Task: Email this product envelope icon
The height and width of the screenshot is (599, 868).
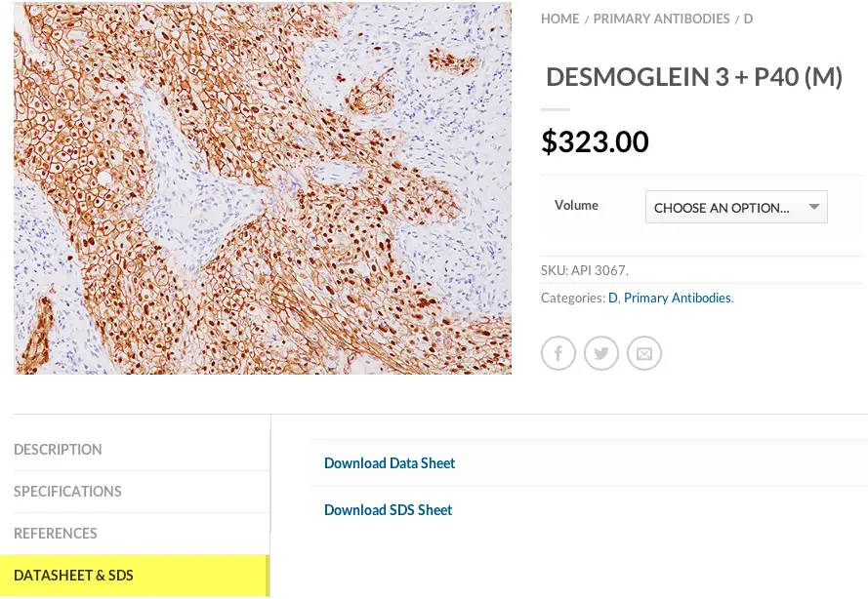Action: tap(644, 353)
